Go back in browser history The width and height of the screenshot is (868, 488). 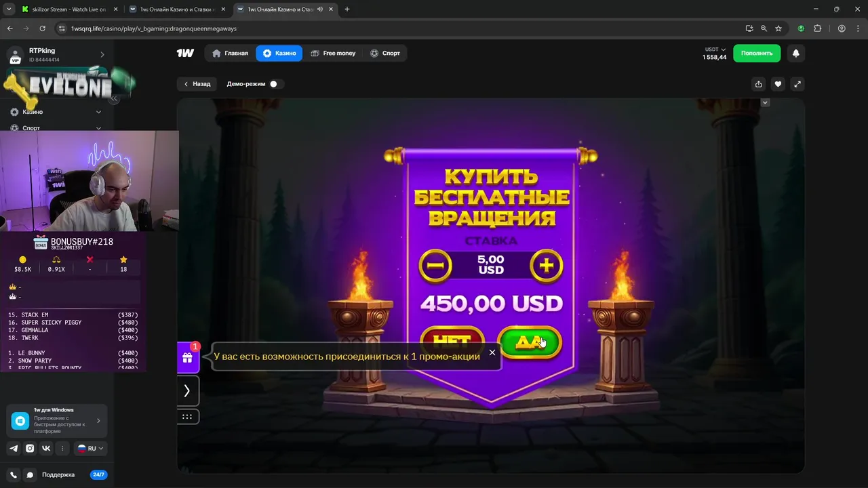[9, 28]
